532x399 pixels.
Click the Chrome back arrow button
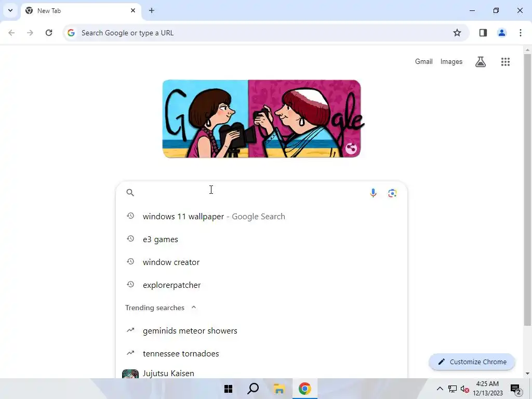11,33
